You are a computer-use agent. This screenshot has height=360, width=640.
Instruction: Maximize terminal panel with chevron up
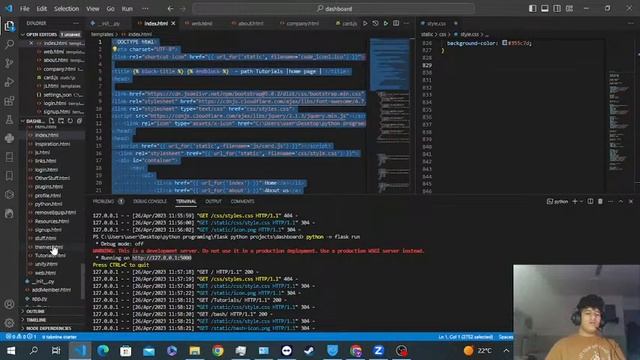click(x=621, y=201)
